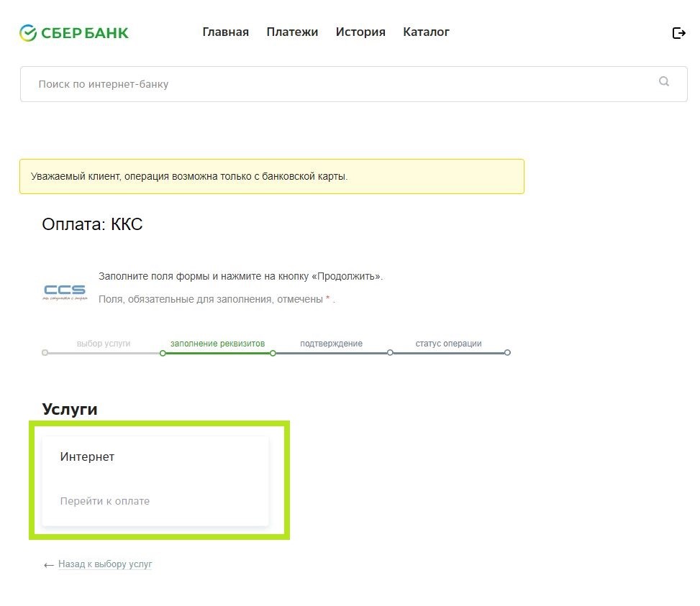Click 'Перейти к оплате' in the Интернет card
The height and width of the screenshot is (606, 700).
coord(105,501)
